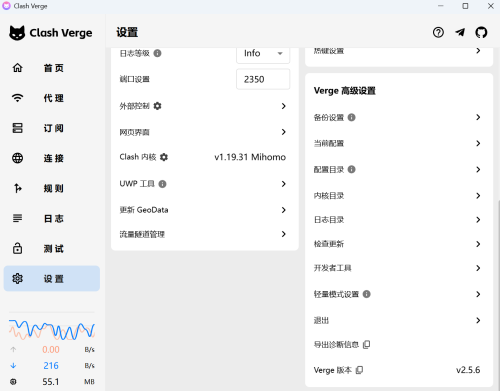500x391 pixels.
Task: Click 退出 to exit the app
Action: click(399, 320)
